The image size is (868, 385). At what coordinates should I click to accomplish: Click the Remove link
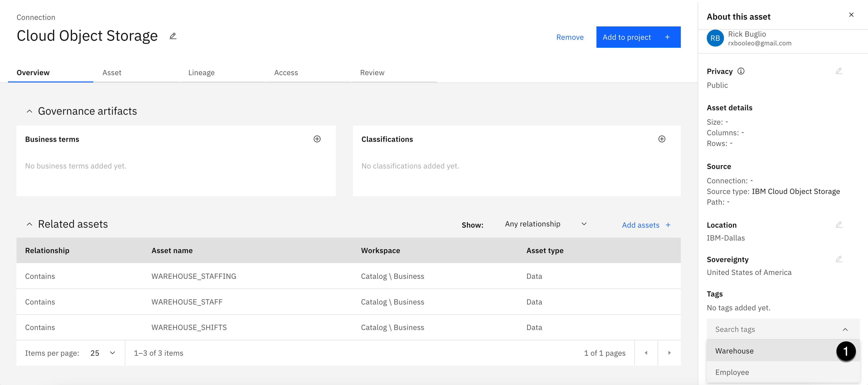click(570, 37)
